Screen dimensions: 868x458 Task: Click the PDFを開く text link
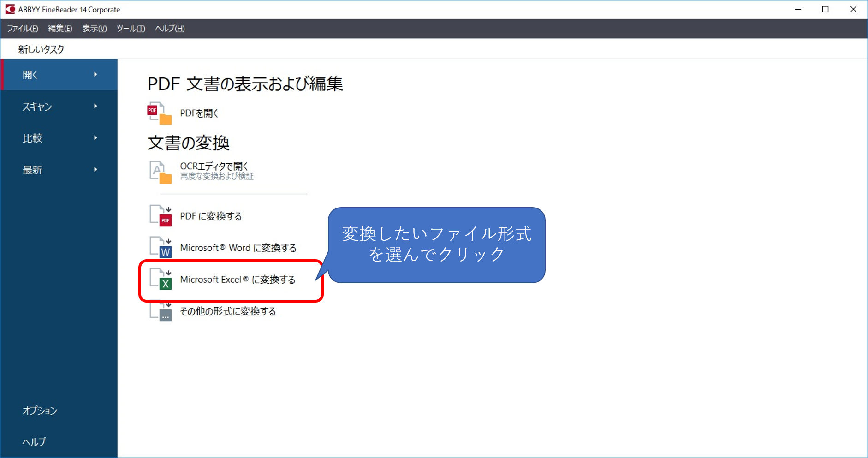(199, 113)
